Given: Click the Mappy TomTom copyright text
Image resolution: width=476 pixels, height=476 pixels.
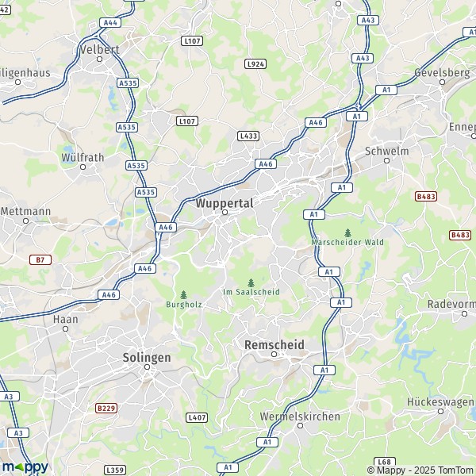Looking at the screenshot, I should point(421,470).
